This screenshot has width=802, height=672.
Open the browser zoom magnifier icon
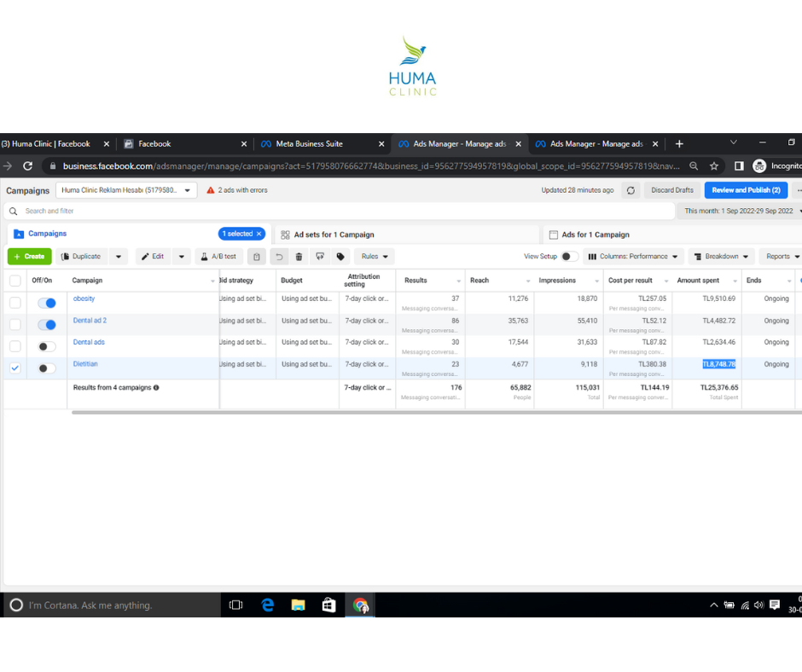tap(694, 165)
